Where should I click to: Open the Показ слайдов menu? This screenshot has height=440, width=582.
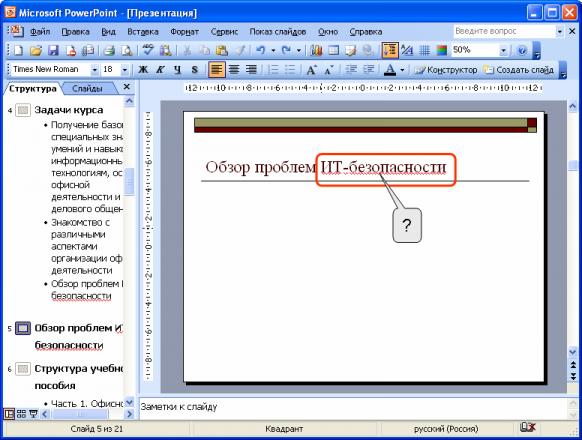[x=278, y=32]
